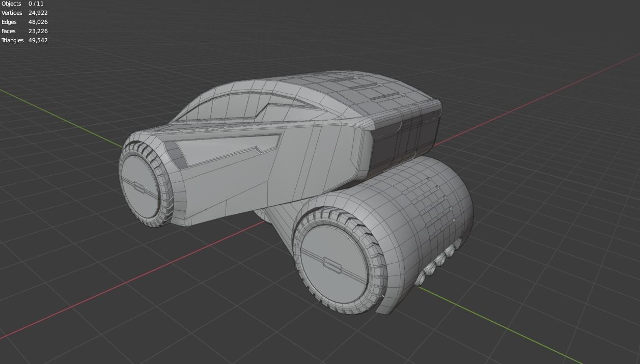Select the recessed side door panel
Viewport: 640px width, 364px height.
point(227,150)
